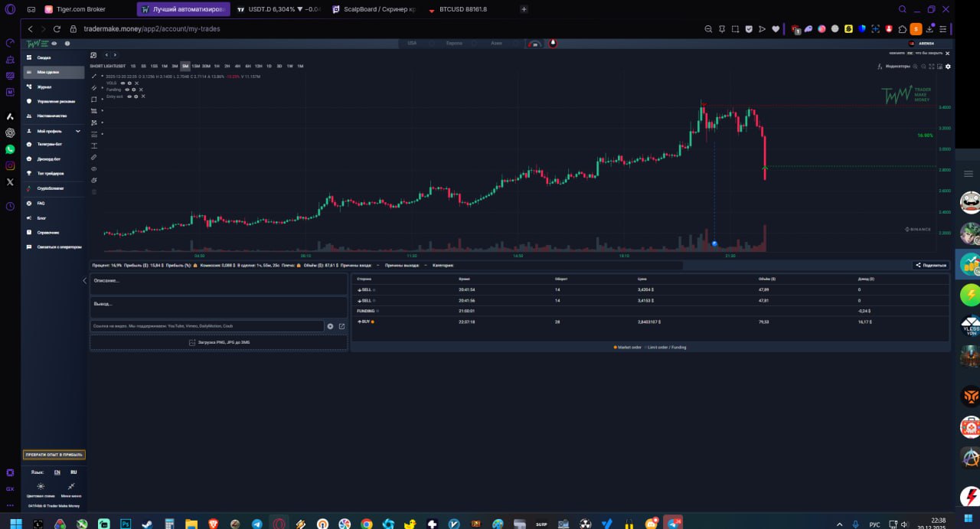Select the rectangle shape drawing tool
980x529 pixels.
(x=93, y=100)
